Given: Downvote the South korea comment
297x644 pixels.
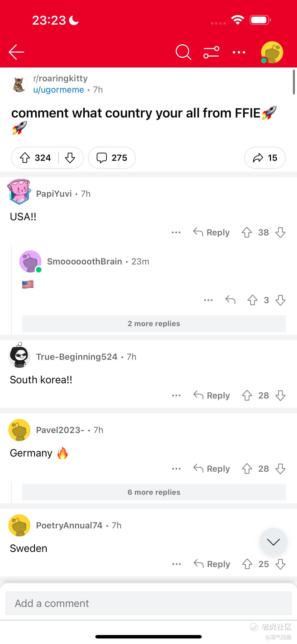Looking at the screenshot, I should pos(280,395).
